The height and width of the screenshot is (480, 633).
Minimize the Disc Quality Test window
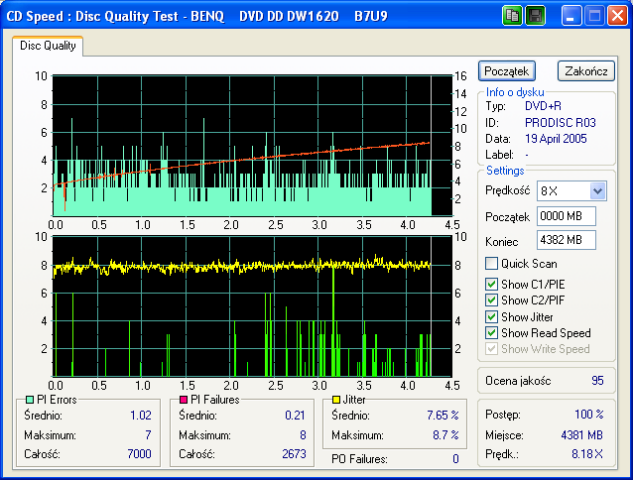571,16
